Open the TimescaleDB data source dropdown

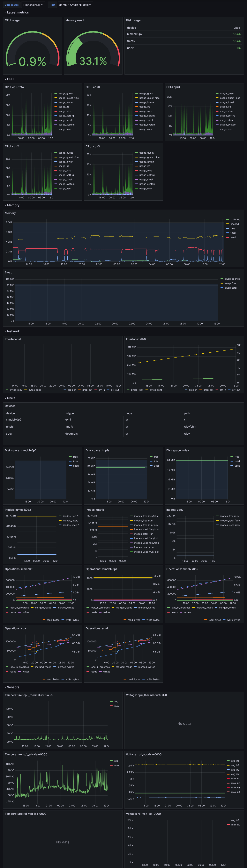coord(33,5)
